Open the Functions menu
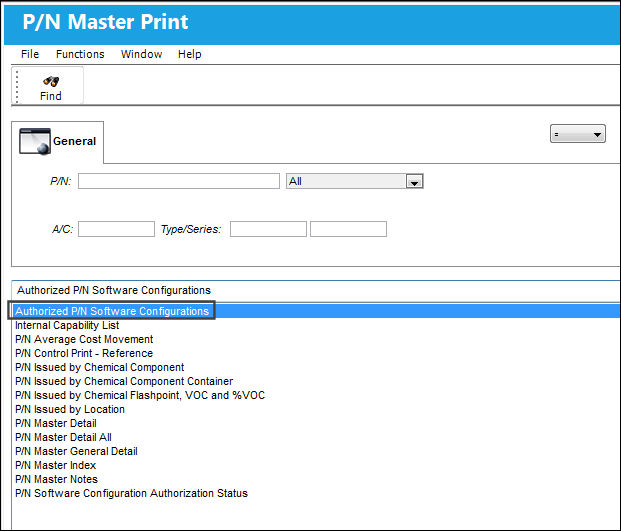 click(80, 54)
